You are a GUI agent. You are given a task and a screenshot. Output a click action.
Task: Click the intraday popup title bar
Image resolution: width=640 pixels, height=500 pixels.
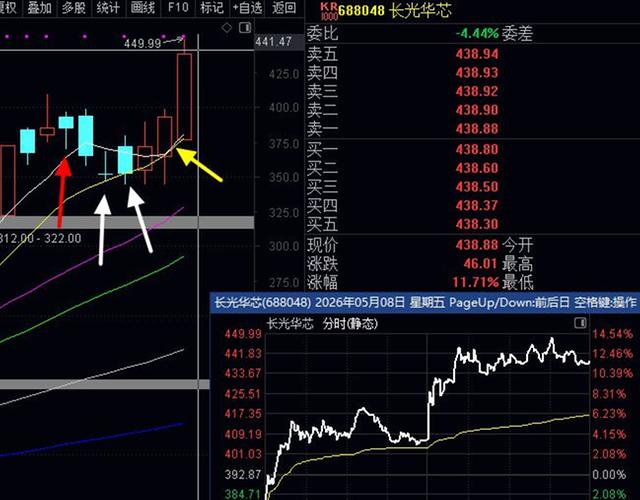pyautogui.click(x=424, y=302)
